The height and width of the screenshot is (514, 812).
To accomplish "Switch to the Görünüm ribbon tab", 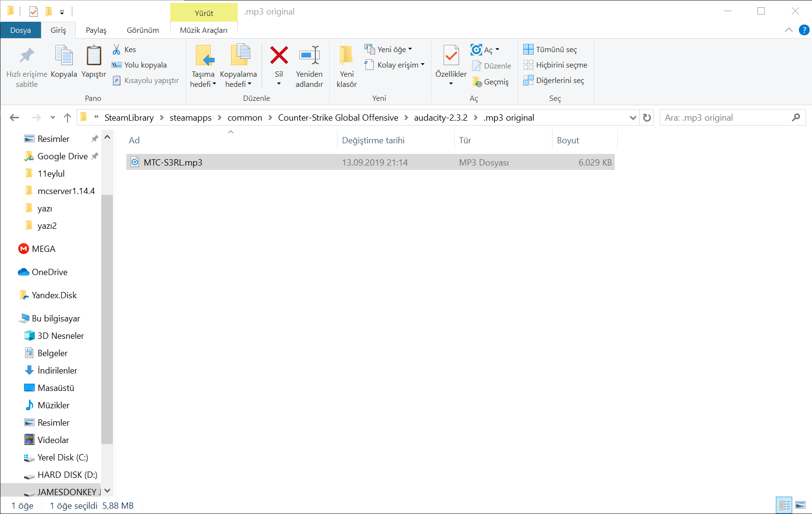I will click(x=142, y=30).
